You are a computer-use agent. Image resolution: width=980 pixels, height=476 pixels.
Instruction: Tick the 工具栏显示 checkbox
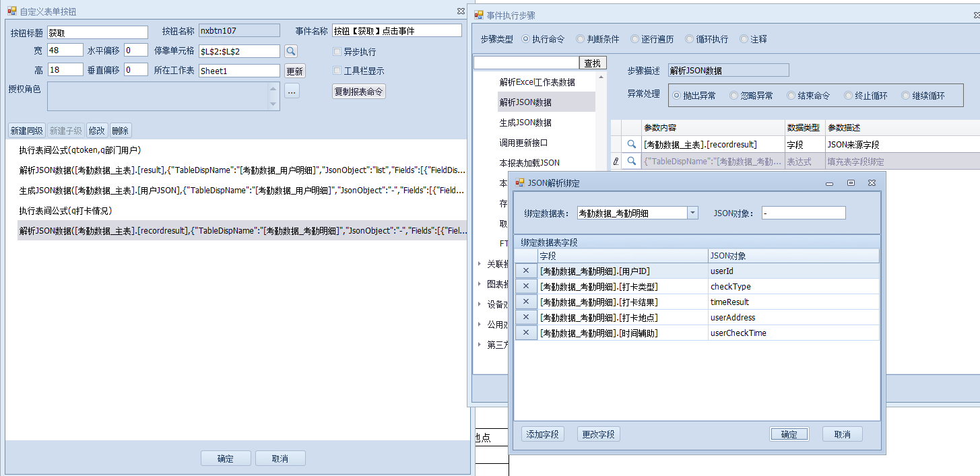[338, 71]
